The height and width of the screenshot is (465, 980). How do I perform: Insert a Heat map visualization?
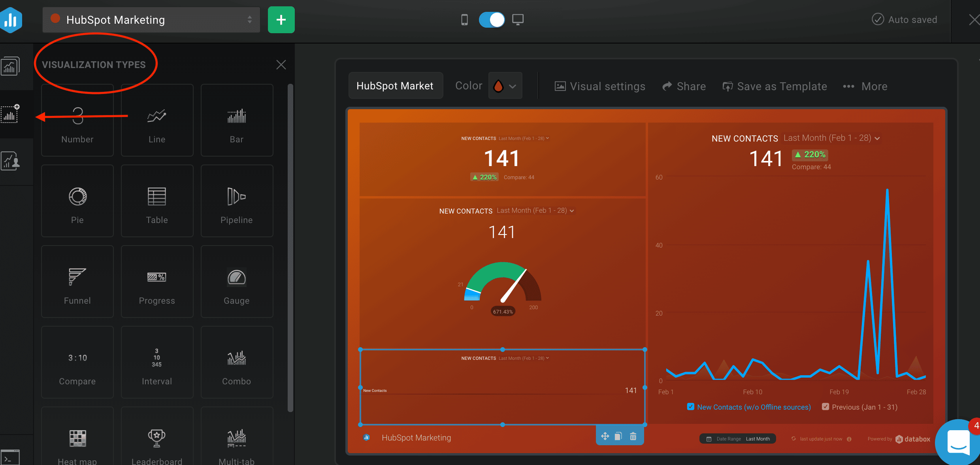(x=77, y=436)
